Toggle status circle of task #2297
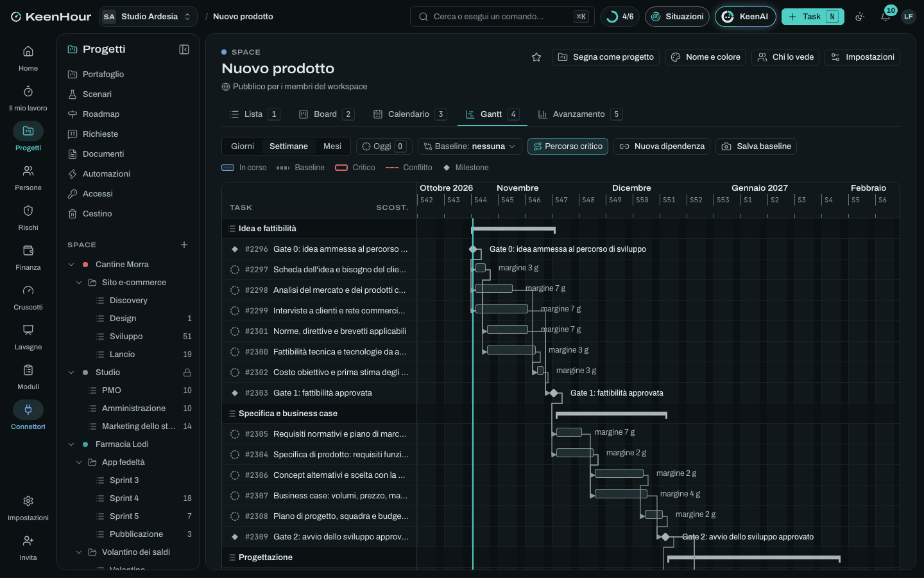The image size is (924, 578). [235, 270]
